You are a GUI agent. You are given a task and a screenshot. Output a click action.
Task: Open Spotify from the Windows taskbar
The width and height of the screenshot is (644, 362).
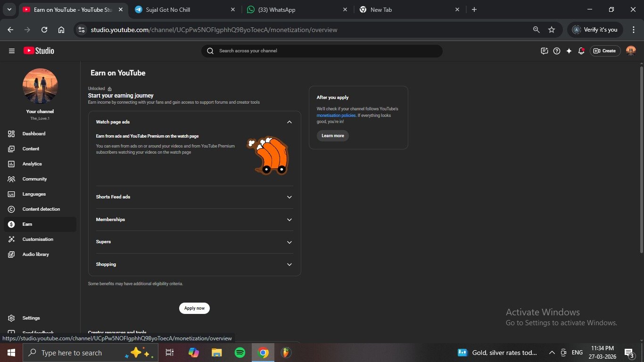pos(240,353)
